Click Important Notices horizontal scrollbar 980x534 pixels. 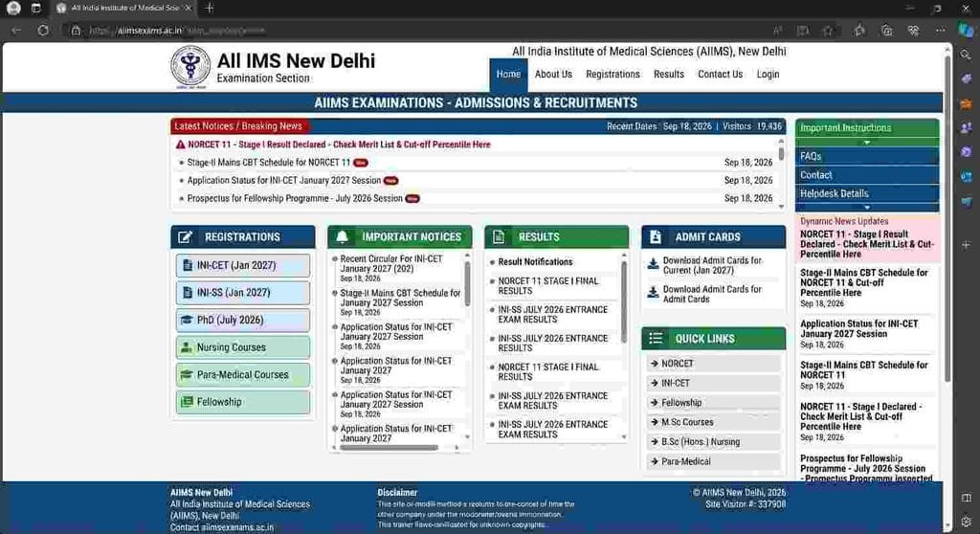click(389, 448)
